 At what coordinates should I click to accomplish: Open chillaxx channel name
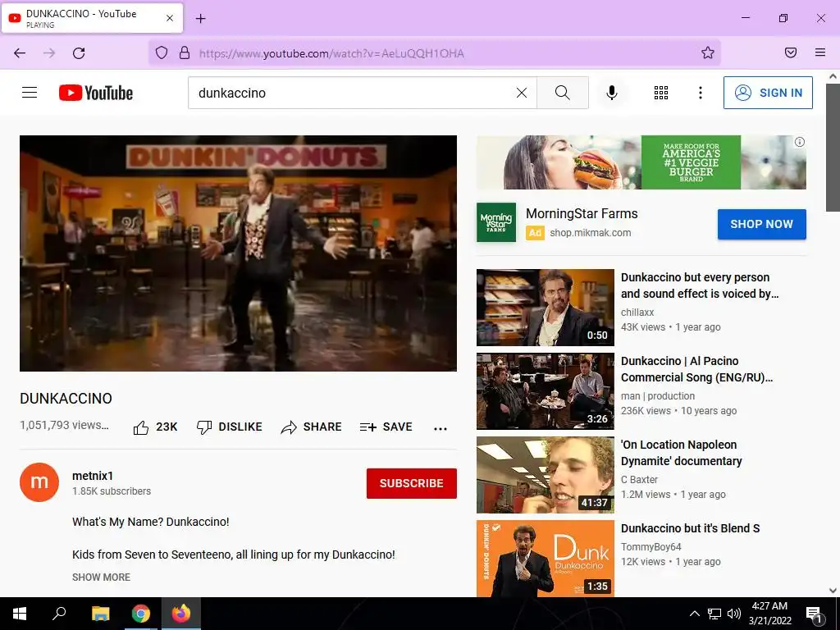637,313
